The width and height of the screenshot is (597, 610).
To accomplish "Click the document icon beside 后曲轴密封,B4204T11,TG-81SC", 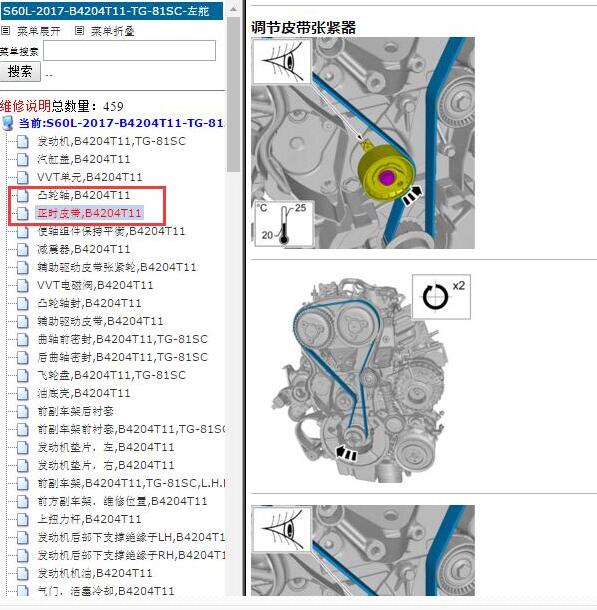I will tap(23, 358).
